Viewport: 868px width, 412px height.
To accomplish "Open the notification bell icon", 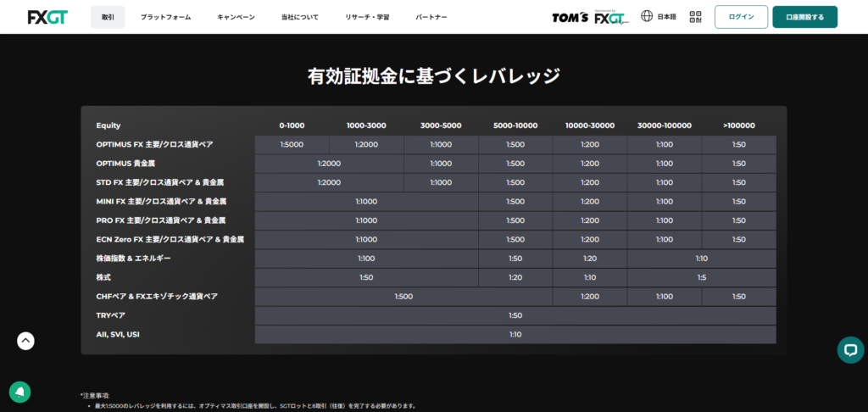I will tap(20, 392).
